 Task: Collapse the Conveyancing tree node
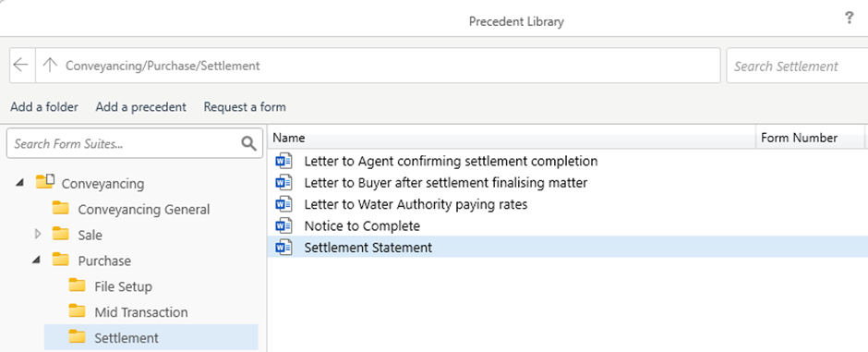tap(20, 183)
